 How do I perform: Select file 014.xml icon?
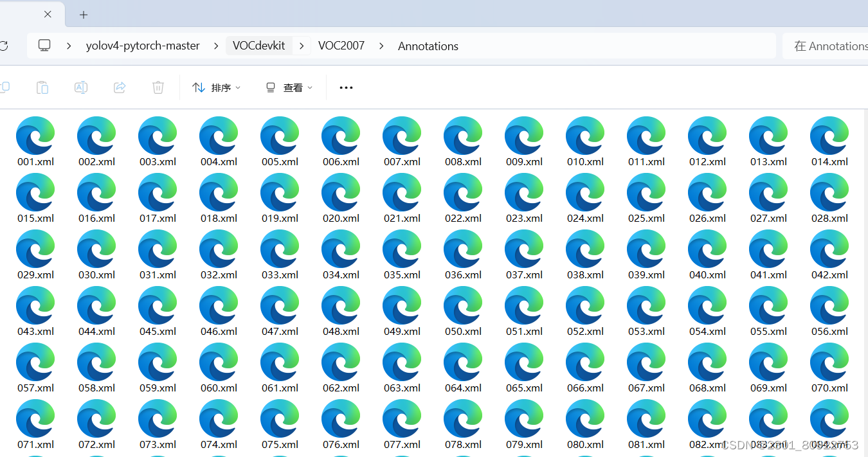pos(829,135)
